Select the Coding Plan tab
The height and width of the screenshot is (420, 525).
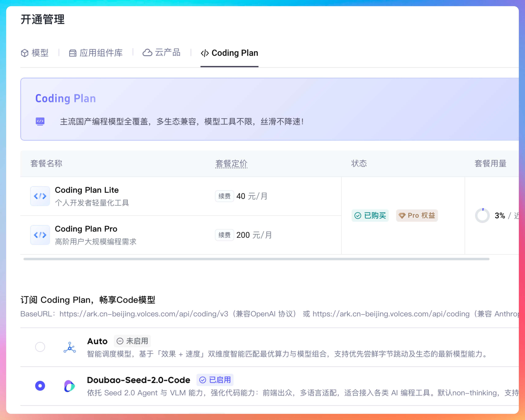(229, 53)
